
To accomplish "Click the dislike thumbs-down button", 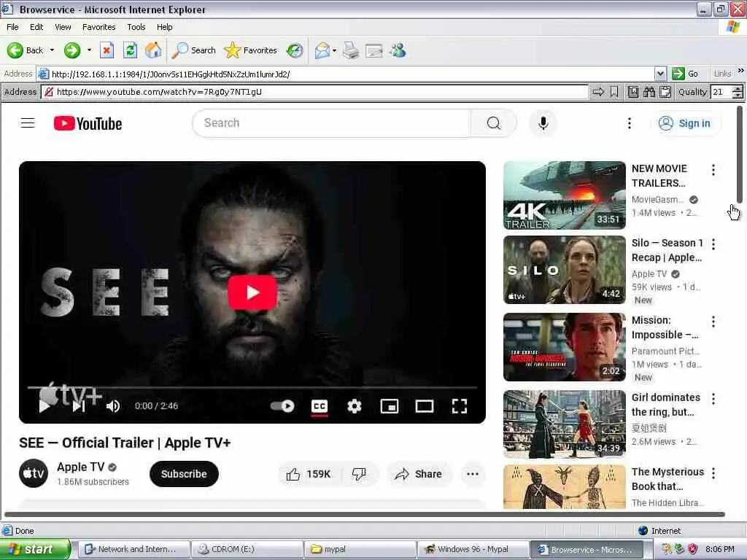I will coord(359,474).
